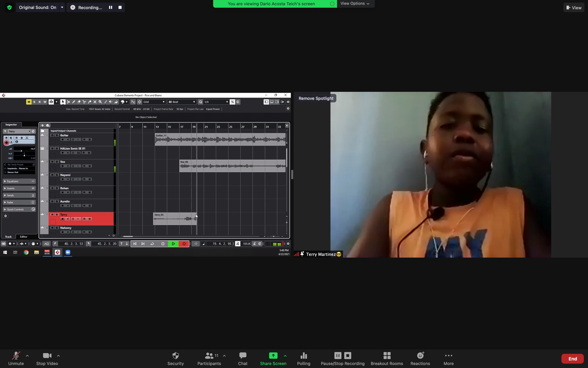Open the Reactions menu

[420, 358]
